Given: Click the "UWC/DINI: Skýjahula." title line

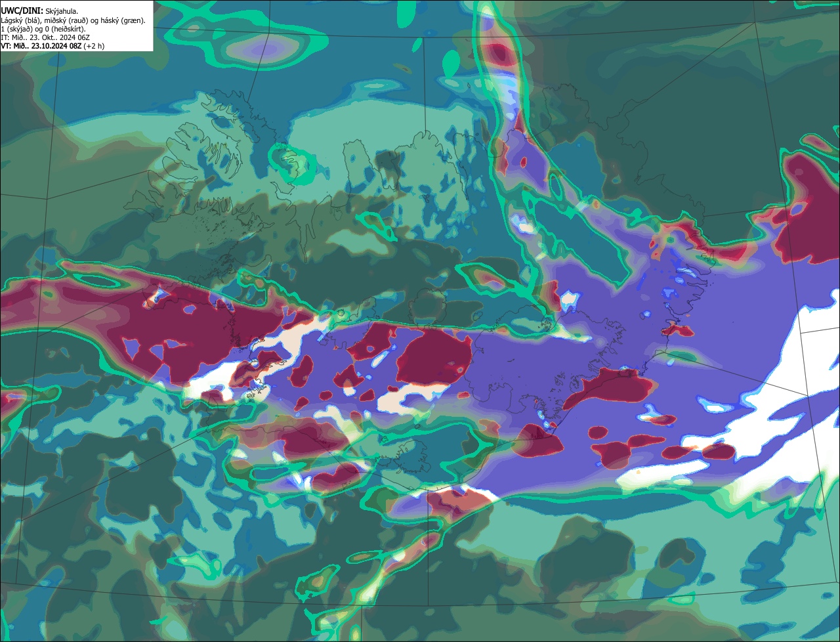Looking at the screenshot, I should (39, 11).
